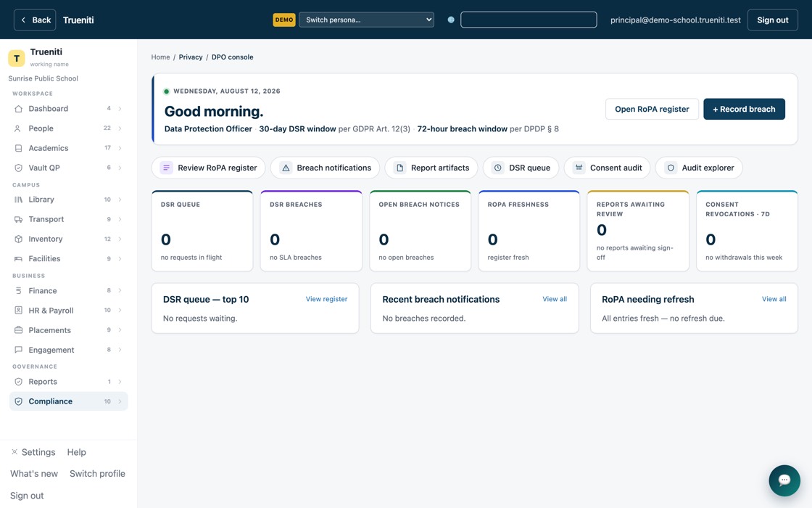Click the Compliance shield icon
Viewport: 812px width, 508px height.
coord(19,401)
